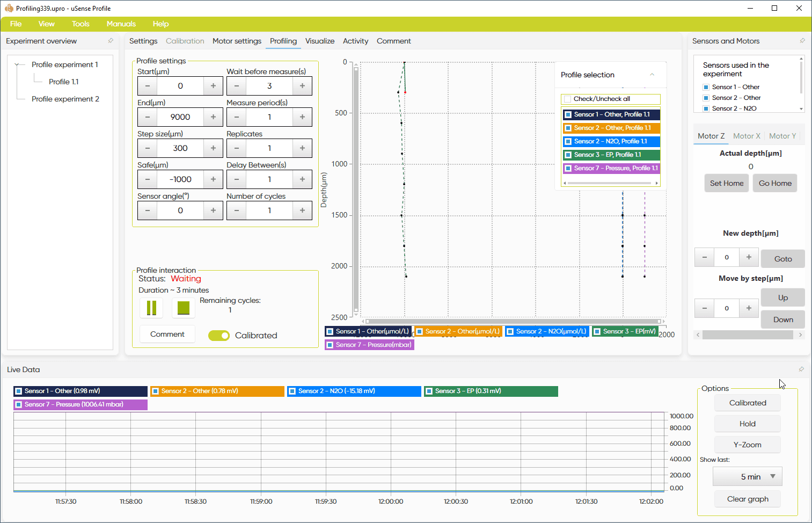Collapse the Profile experiment 1 tree node
This screenshot has width=812, height=523.
tap(17, 64)
